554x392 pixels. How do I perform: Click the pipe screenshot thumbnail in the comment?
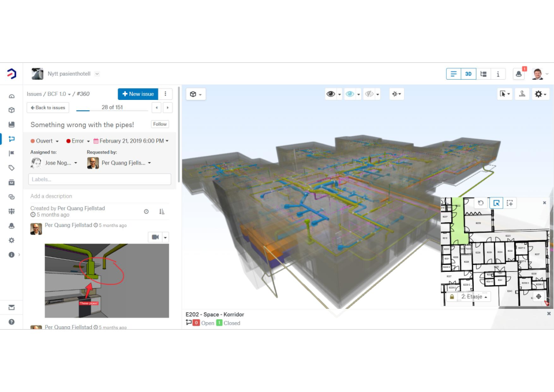tap(107, 281)
